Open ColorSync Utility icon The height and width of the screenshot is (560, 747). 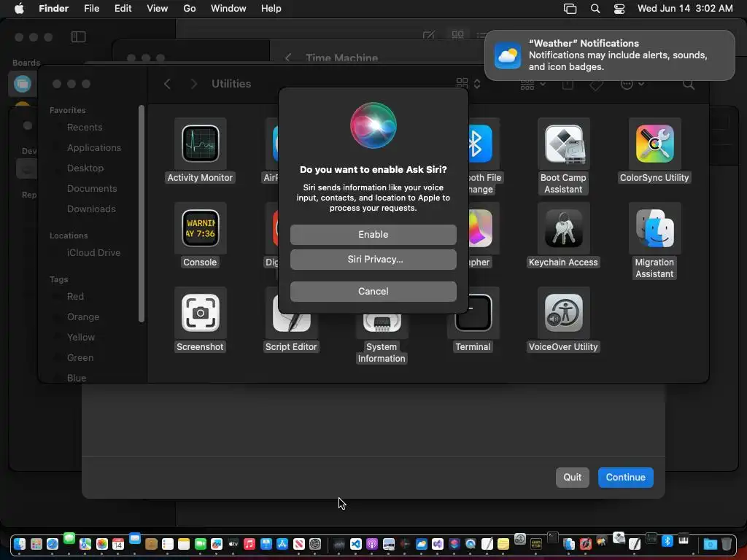(654, 144)
